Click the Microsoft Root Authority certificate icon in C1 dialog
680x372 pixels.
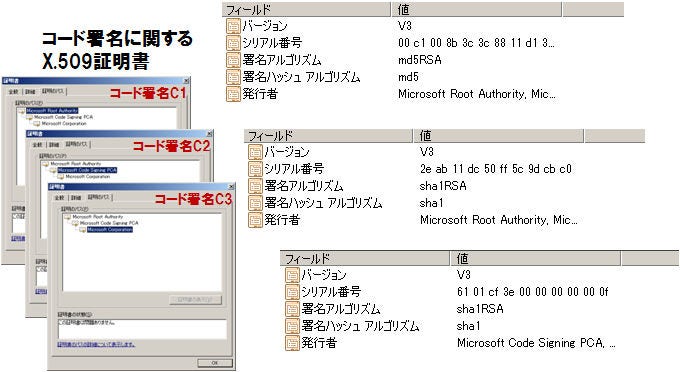[22, 111]
